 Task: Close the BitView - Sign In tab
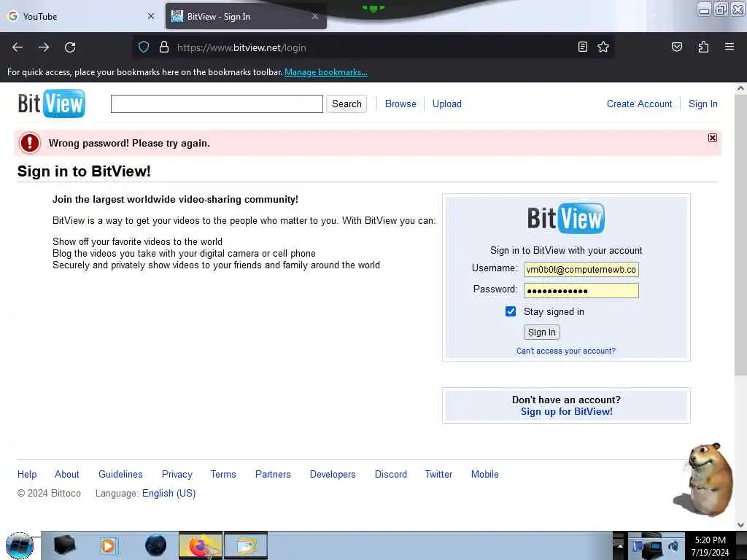pyautogui.click(x=315, y=16)
